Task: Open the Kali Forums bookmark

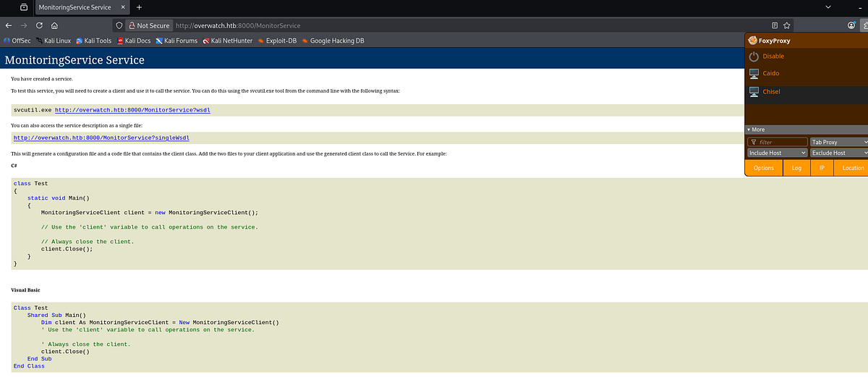Action: click(176, 41)
